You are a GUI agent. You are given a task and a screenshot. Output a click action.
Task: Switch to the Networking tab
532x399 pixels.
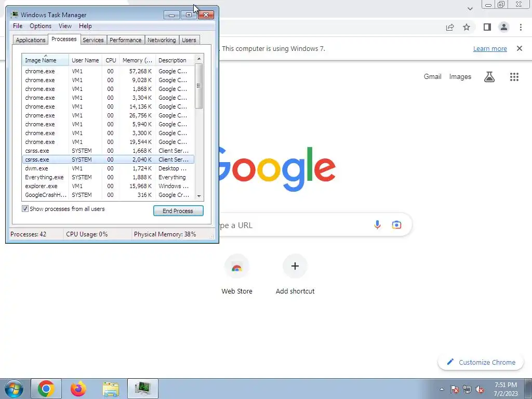[162, 40]
